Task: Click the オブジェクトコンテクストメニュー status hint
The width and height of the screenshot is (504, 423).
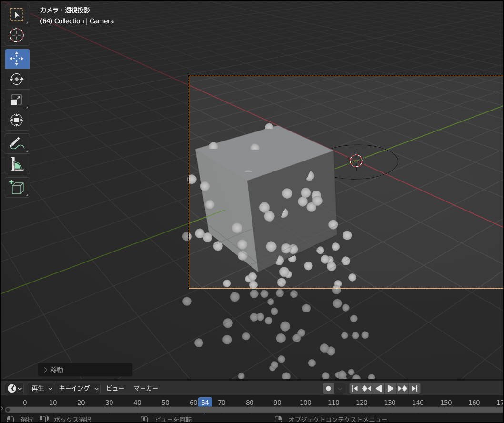Action: click(338, 419)
